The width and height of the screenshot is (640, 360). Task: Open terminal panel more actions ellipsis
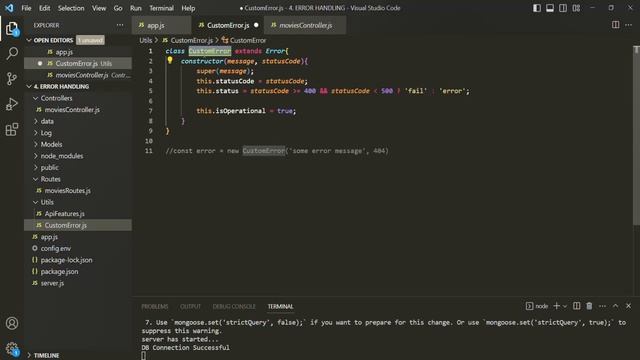click(602, 306)
